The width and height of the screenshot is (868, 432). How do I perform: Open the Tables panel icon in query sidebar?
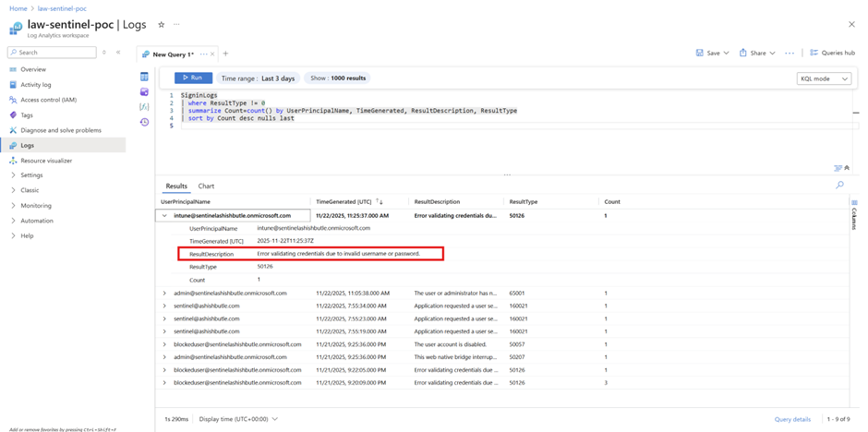(144, 77)
